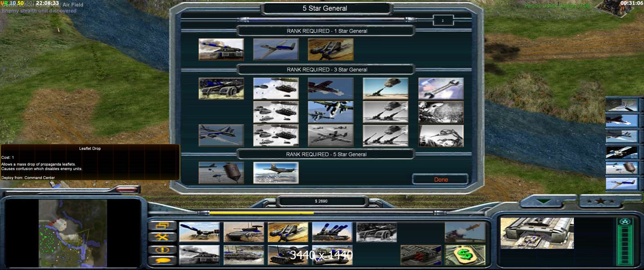Build the blue multi-rocket launcher vehicle
Image resolution: width=644 pixels, height=270 pixels.
pyautogui.click(x=332, y=232)
